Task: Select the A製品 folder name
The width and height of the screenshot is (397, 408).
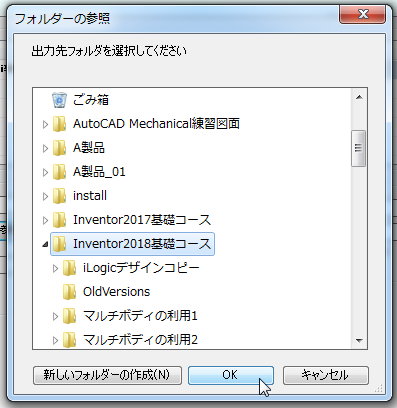Action: [x=89, y=148]
